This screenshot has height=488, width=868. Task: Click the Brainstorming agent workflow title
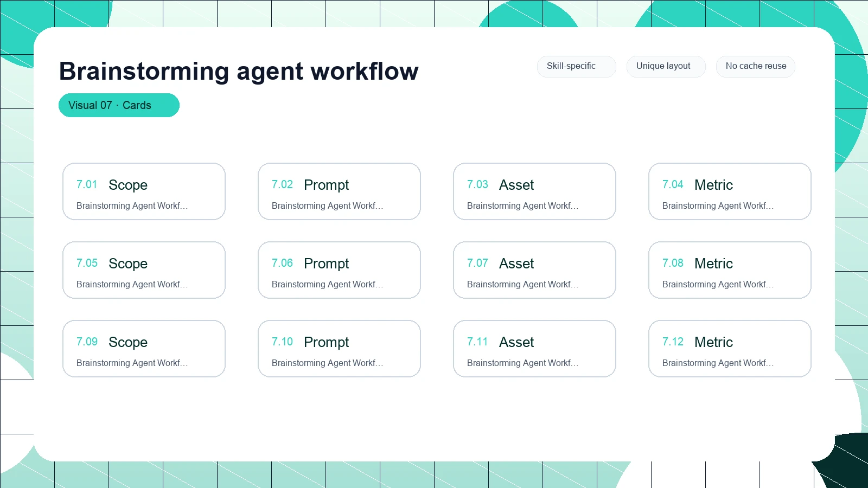tap(239, 71)
